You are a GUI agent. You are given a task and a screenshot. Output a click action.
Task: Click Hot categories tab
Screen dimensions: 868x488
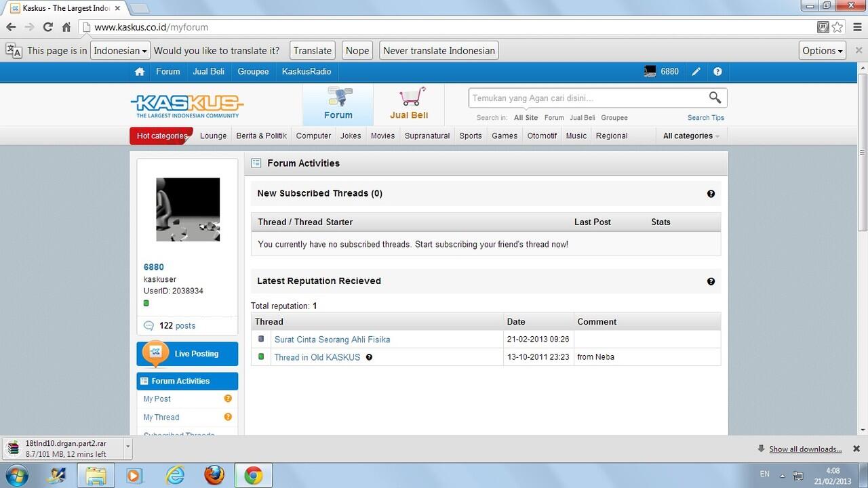point(161,136)
